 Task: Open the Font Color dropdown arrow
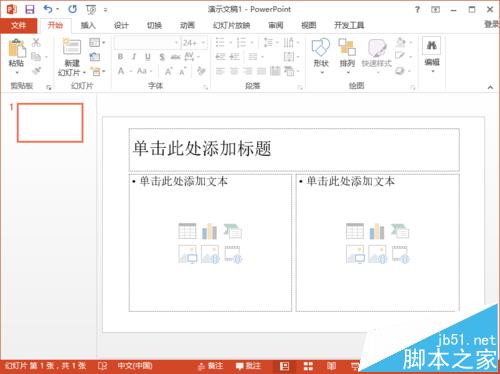pos(131,71)
